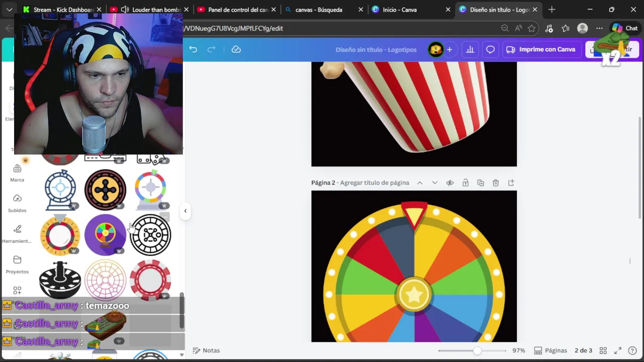Open the comments speech bubble
The width and height of the screenshot is (644, 362).
coord(490,49)
